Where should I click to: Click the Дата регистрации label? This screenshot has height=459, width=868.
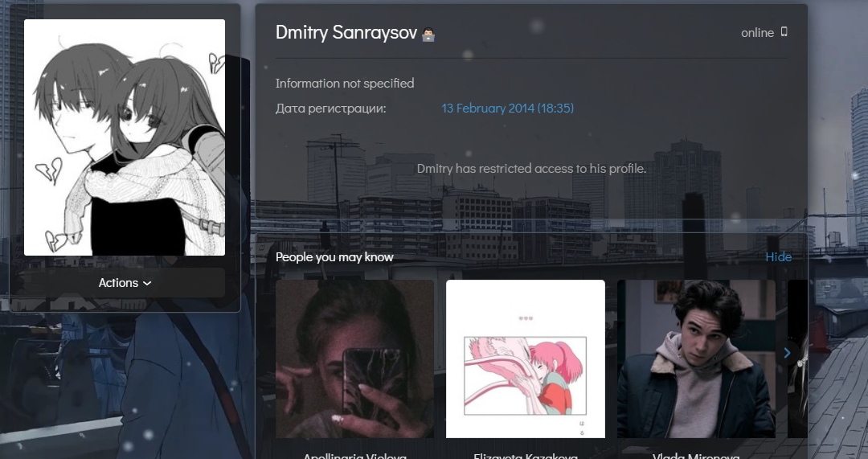pos(330,108)
